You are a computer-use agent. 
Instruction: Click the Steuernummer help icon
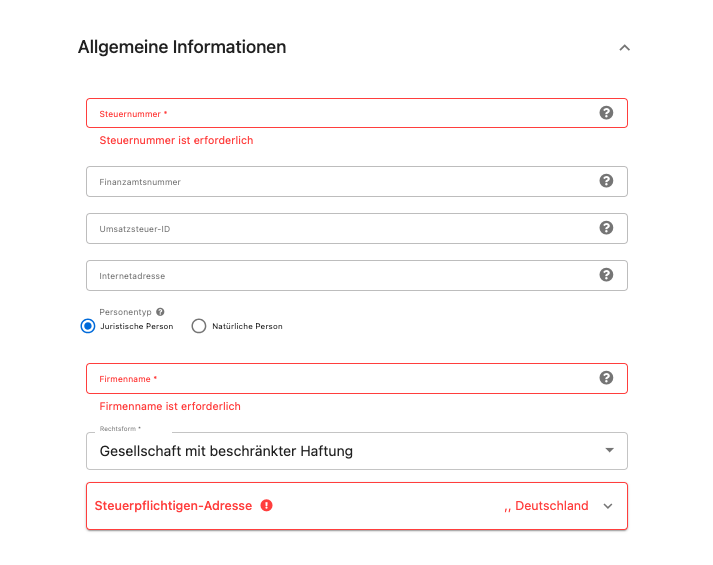[606, 113]
